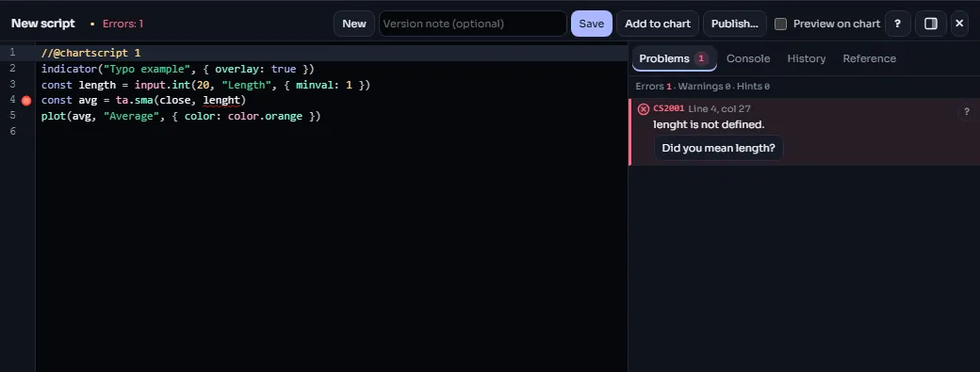Open help for the CS2001 problem entry
Image resolution: width=980 pixels, height=372 pixels.
pos(966,112)
